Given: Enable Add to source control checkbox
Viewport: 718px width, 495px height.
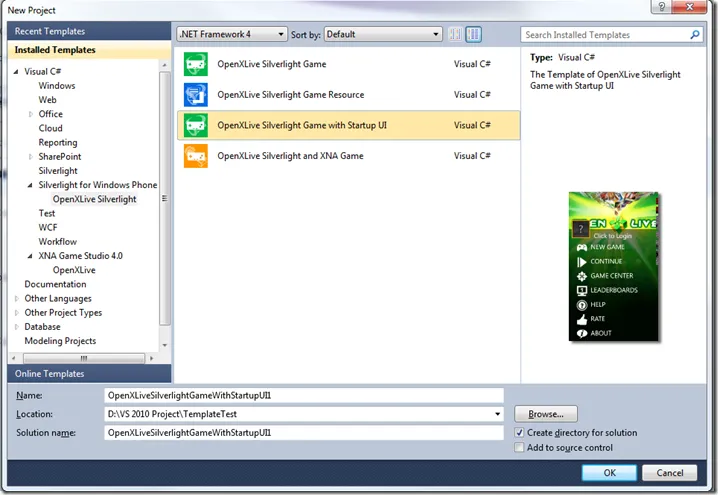Looking at the screenshot, I should click(519, 447).
